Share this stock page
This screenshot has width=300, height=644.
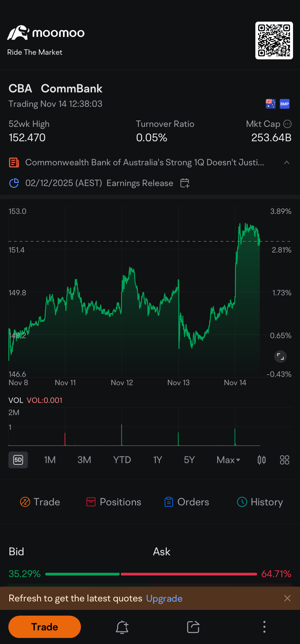[x=193, y=627]
